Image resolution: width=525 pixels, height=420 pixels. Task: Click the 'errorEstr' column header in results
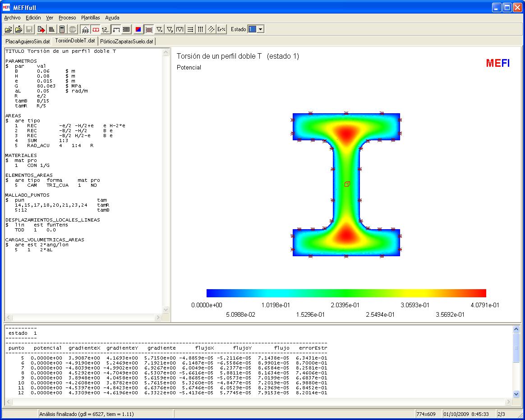[x=313, y=348]
